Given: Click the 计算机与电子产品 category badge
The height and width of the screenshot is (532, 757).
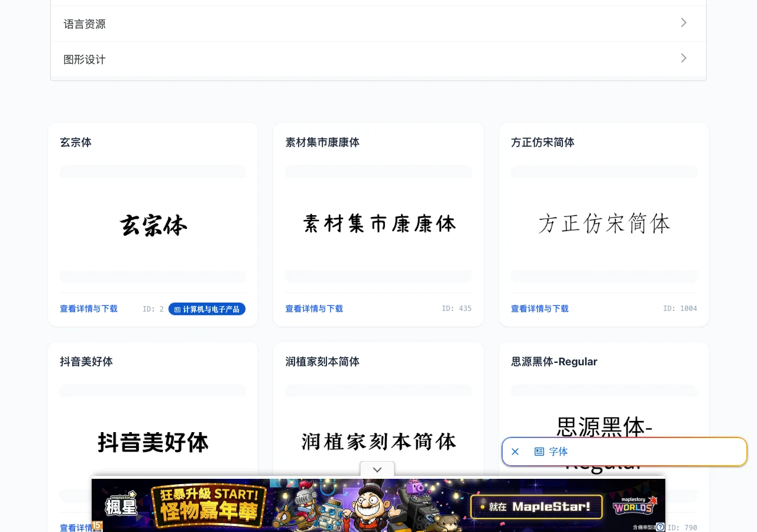Looking at the screenshot, I should pyautogui.click(x=207, y=309).
